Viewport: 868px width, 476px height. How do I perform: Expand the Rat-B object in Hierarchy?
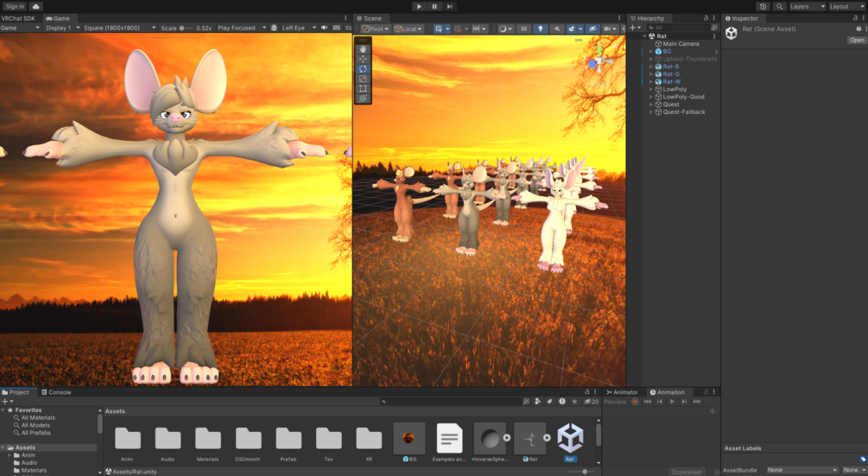651,67
